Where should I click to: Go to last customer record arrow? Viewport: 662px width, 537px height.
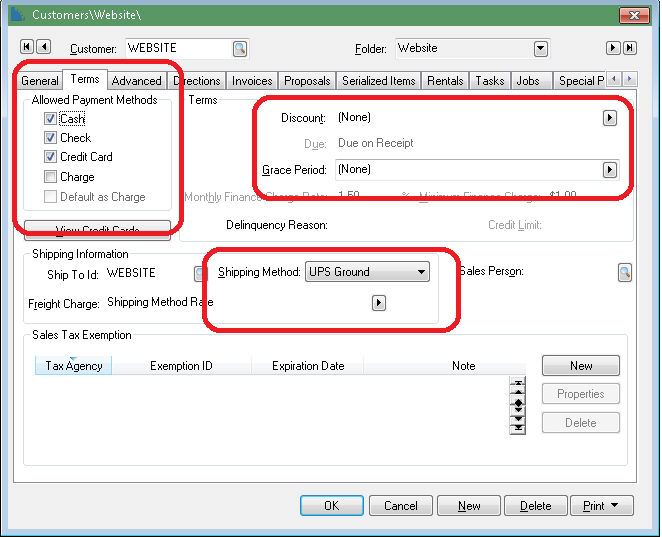[x=629, y=48]
